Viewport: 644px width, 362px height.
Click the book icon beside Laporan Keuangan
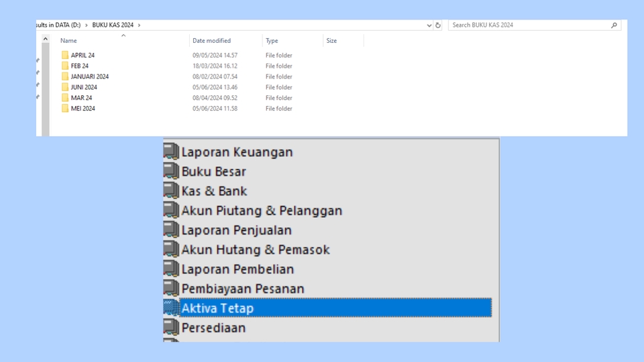[x=171, y=152]
